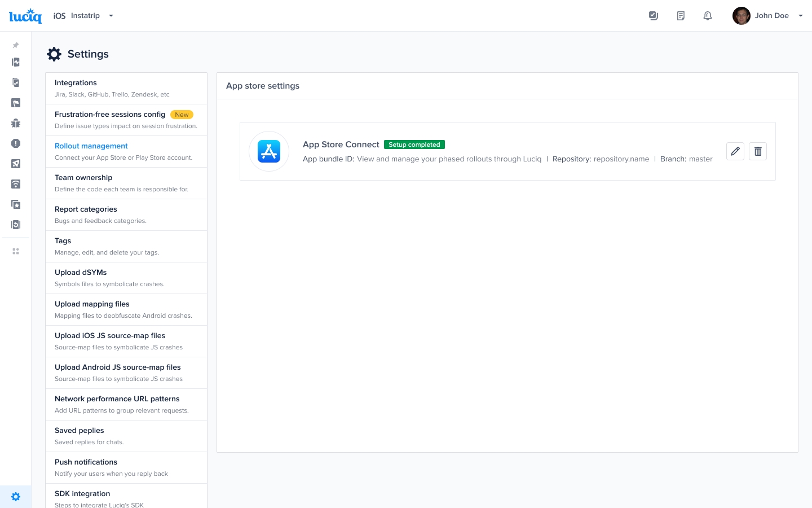Open the document notes icon in header
Viewport: 812px width, 508px height.
[x=681, y=16]
